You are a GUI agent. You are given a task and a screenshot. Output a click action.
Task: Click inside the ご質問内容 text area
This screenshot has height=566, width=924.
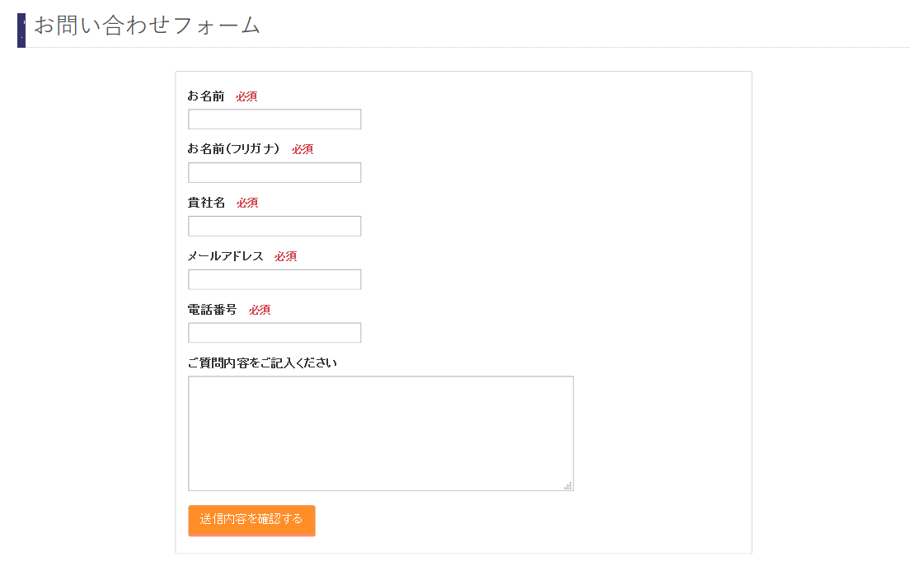381,433
